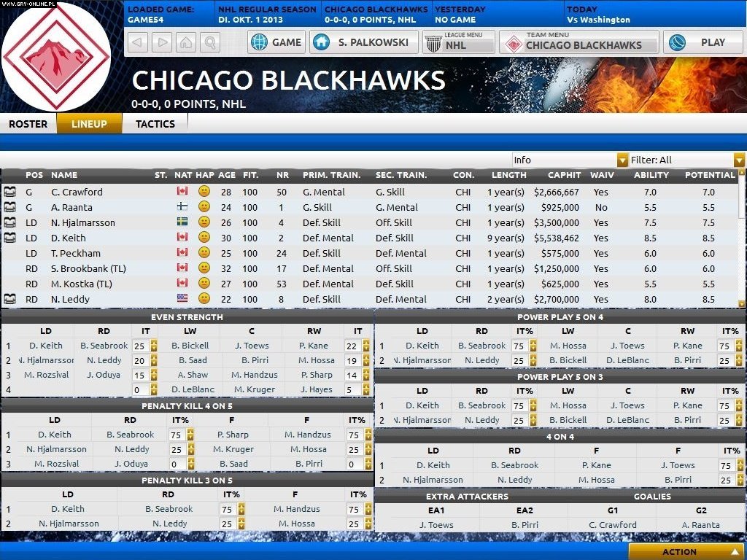The width and height of the screenshot is (747, 560).
Task: Click the navigation forward arrow
Action: [162, 42]
